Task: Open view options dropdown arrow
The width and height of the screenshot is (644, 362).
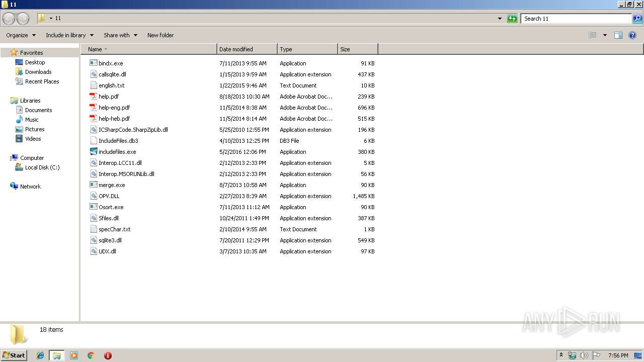Action: pos(605,35)
